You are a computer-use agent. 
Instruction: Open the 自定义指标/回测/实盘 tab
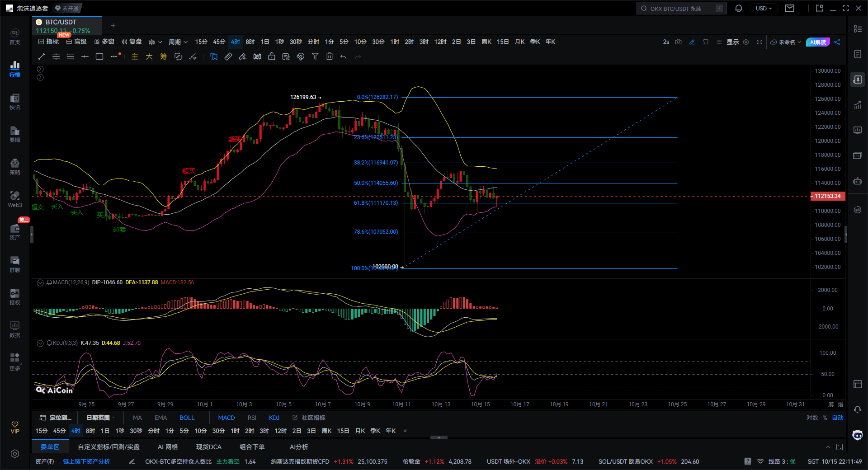click(x=108, y=447)
